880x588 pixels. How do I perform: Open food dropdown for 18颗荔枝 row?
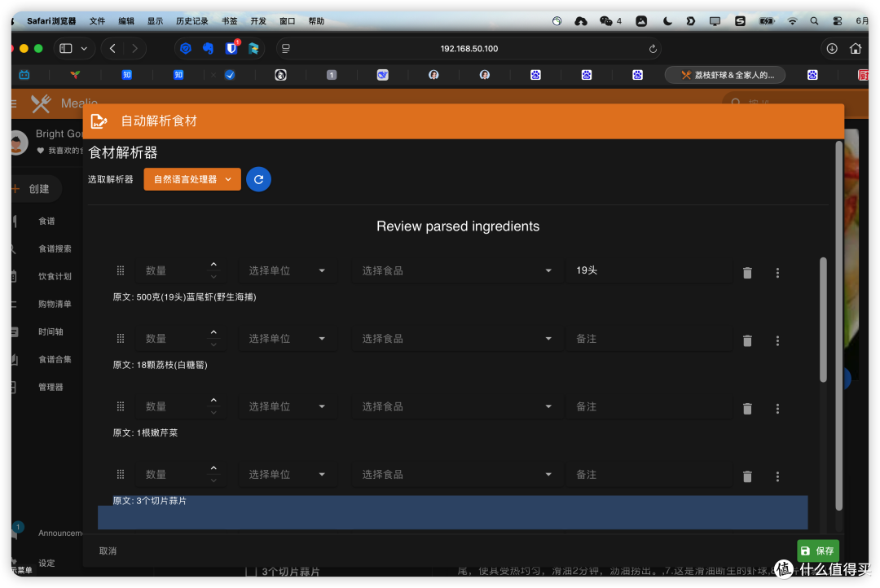coord(457,338)
